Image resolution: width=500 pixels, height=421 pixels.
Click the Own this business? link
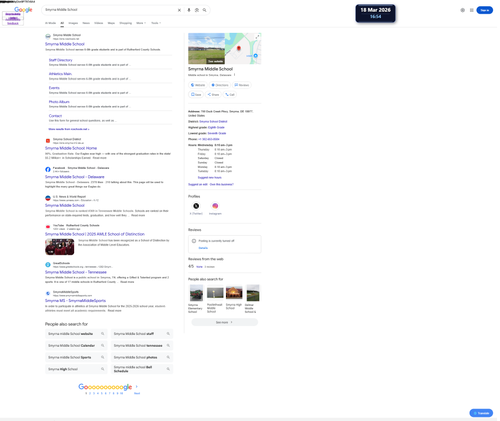point(222,184)
